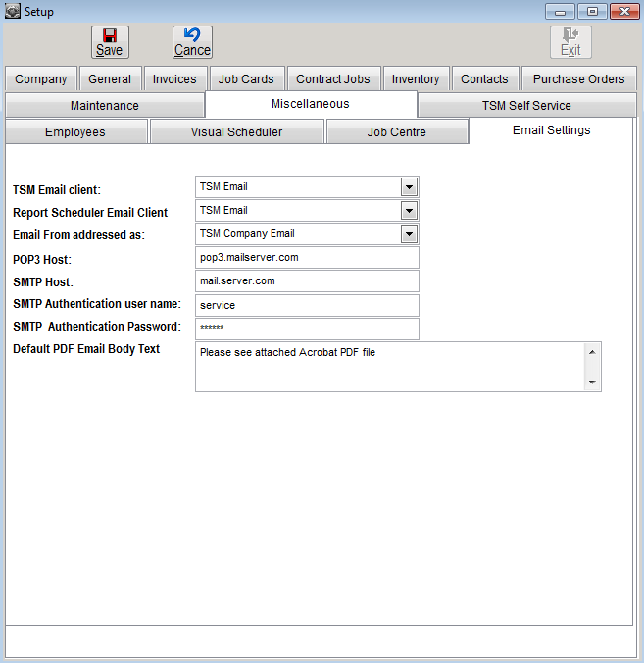
Task: Click the Save floppy disk button
Action: point(110,42)
